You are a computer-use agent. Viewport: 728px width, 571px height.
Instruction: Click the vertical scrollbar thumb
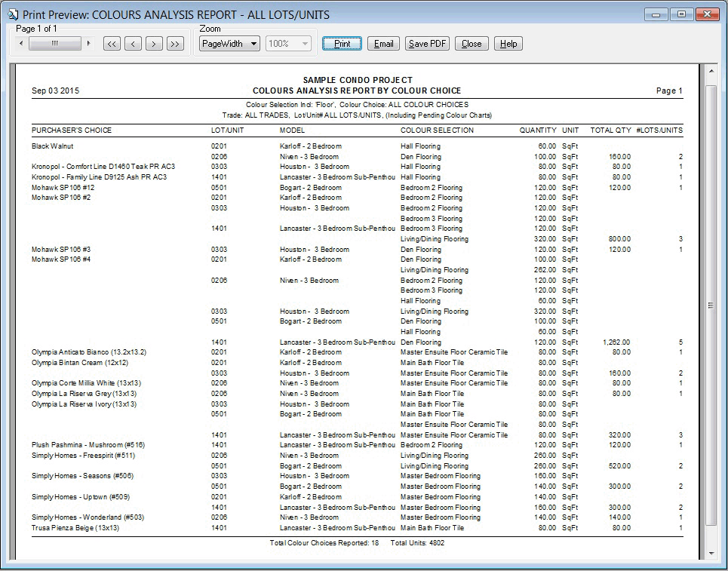click(711, 305)
